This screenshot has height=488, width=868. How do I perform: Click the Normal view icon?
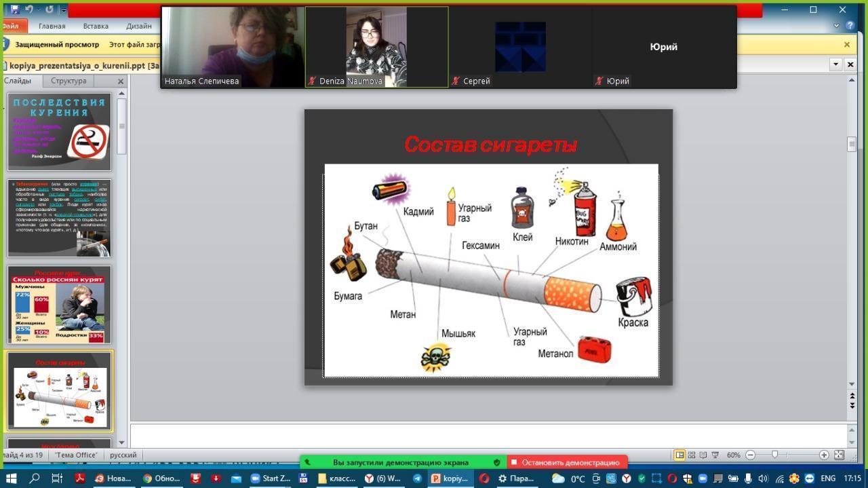[x=679, y=455]
